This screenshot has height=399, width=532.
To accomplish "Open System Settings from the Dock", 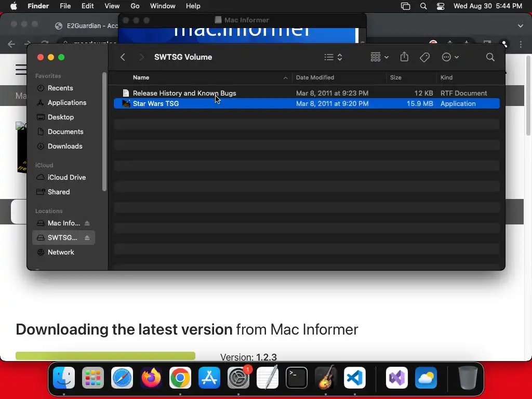I will [x=238, y=378].
